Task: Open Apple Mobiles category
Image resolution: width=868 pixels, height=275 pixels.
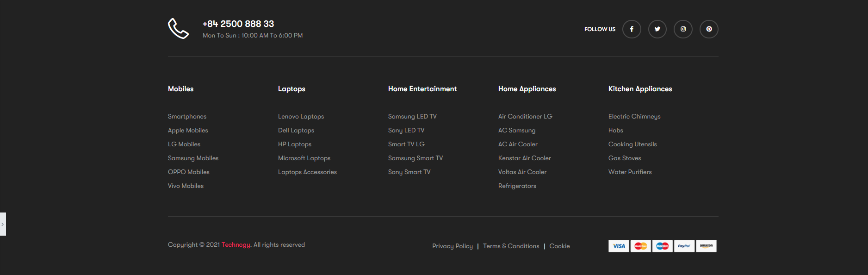Action: [188, 131]
